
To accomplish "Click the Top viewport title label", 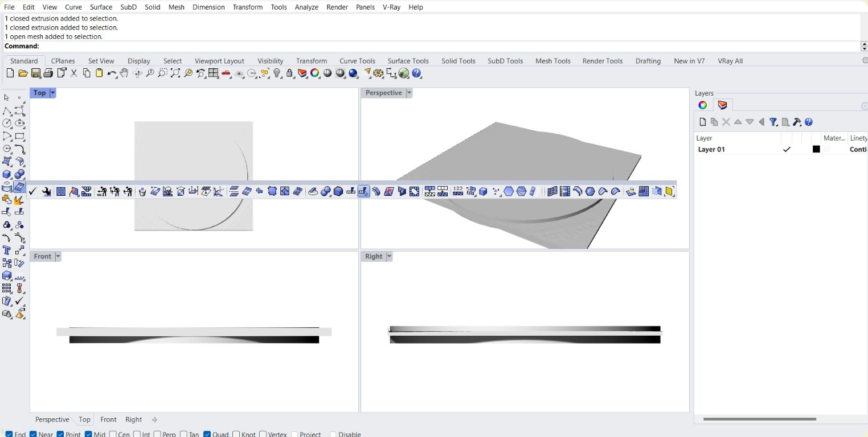I will (39, 93).
